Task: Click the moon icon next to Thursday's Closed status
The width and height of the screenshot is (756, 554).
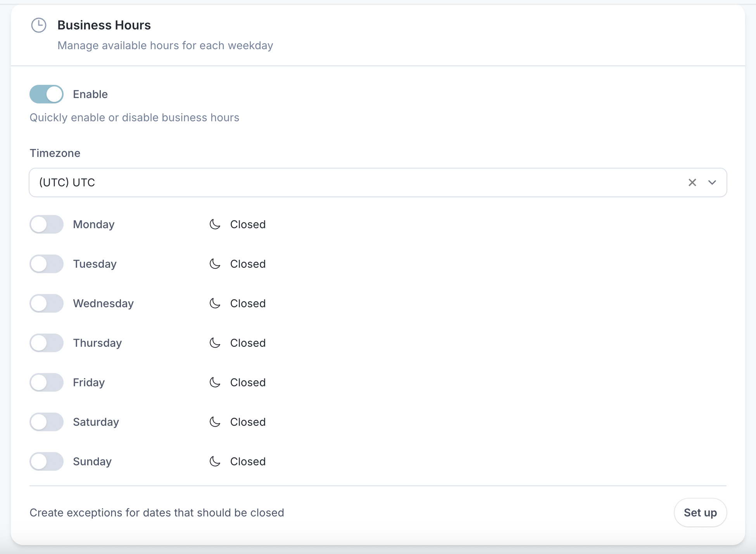Action: [x=215, y=343]
